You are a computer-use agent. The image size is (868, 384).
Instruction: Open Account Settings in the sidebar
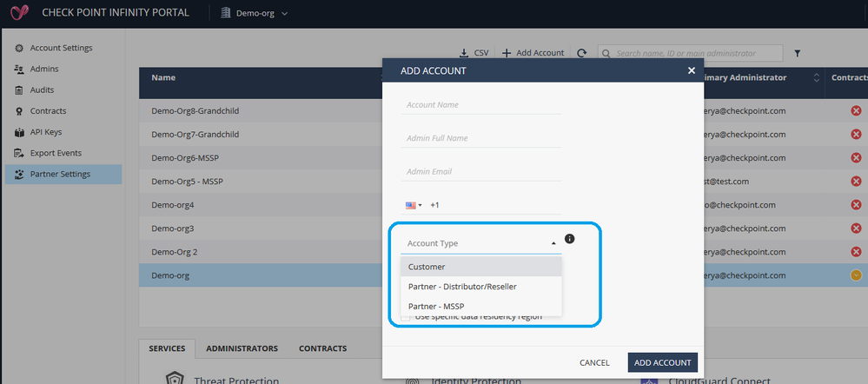(x=61, y=48)
